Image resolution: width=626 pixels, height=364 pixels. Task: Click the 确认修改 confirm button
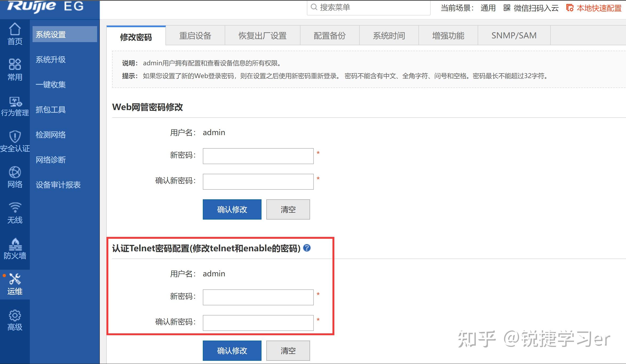[x=232, y=209]
